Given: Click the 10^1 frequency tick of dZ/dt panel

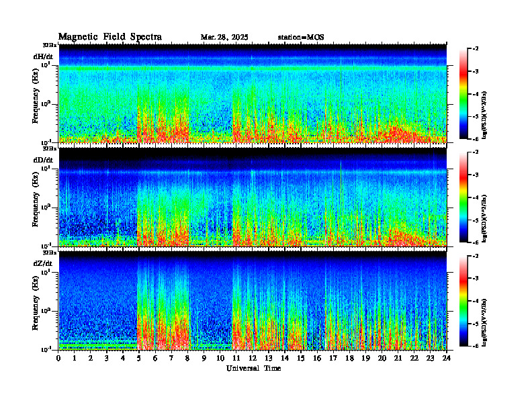Looking at the screenshot, I should 46,272.
